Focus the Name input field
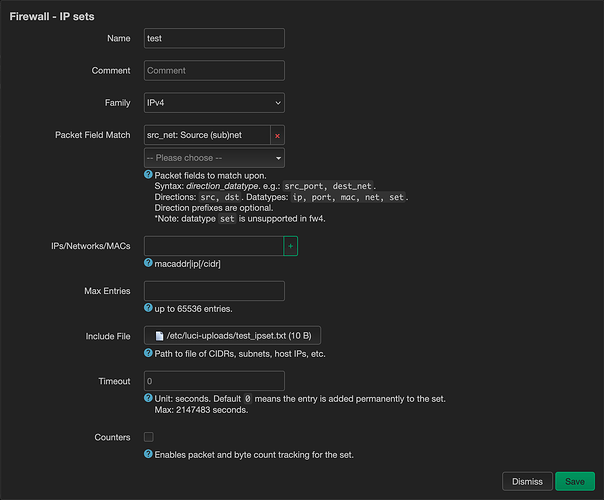604x500 pixels. click(x=214, y=38)
